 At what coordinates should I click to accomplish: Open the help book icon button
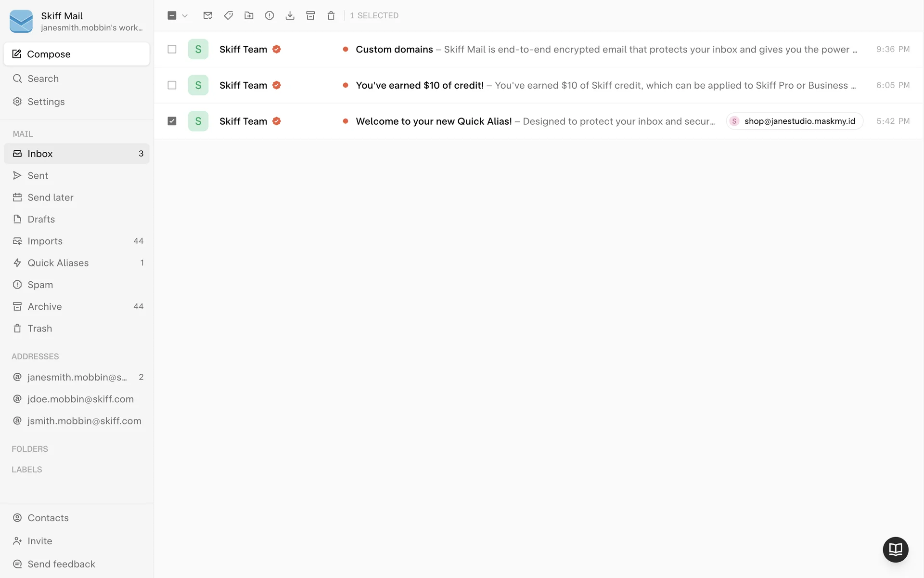click(895, 549)
